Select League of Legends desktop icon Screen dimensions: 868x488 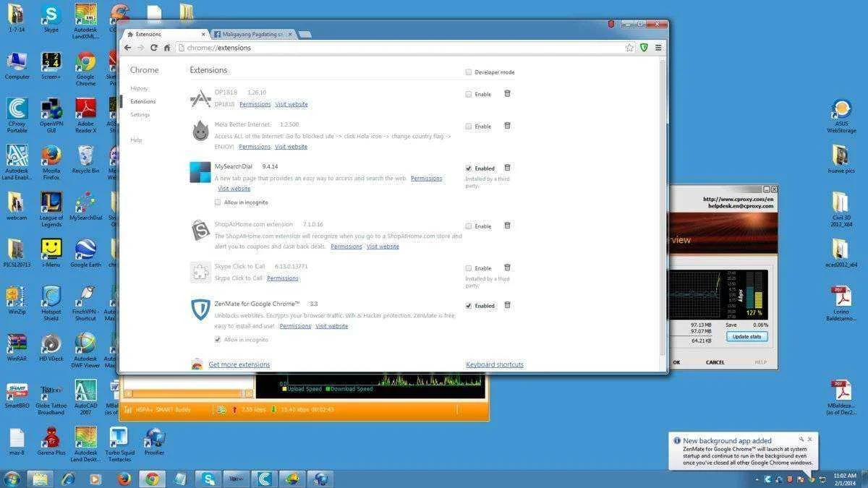coord(51,210)
